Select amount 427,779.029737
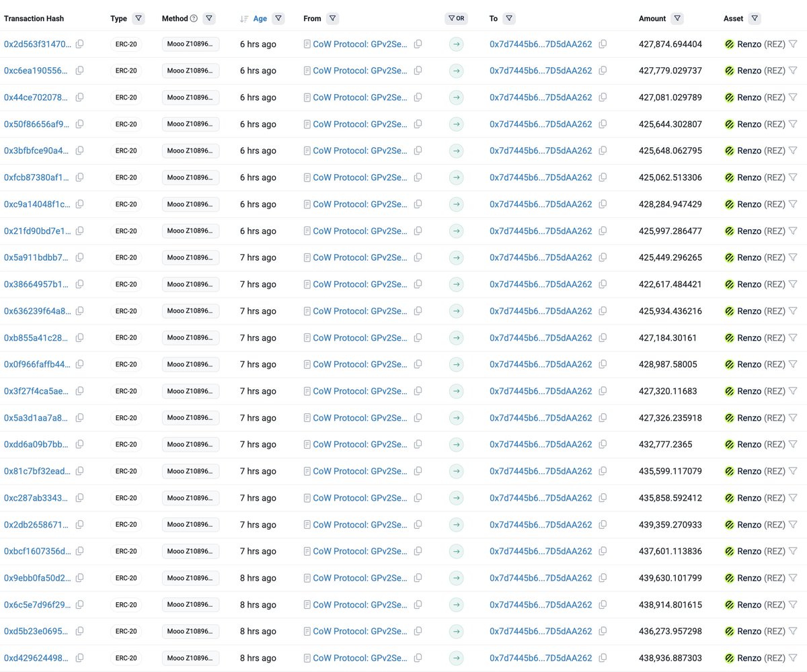Image resolution: width=807 pixels, height=672 pixels. [x=670, y=71]
